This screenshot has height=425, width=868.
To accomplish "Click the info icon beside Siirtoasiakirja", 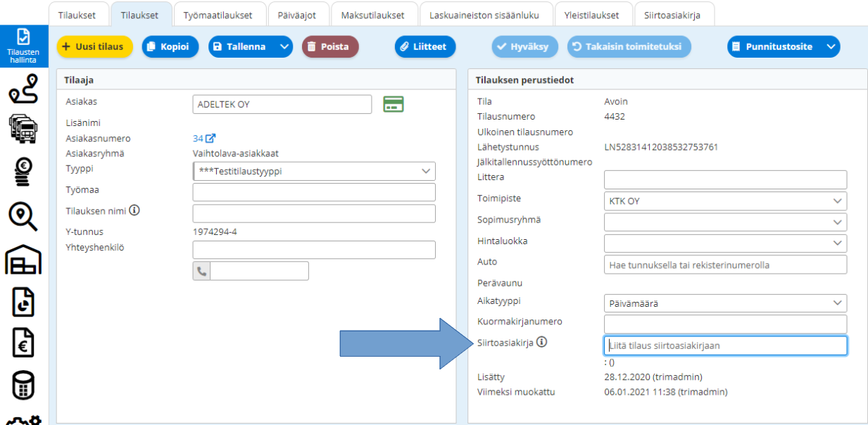I will (541, 342).
